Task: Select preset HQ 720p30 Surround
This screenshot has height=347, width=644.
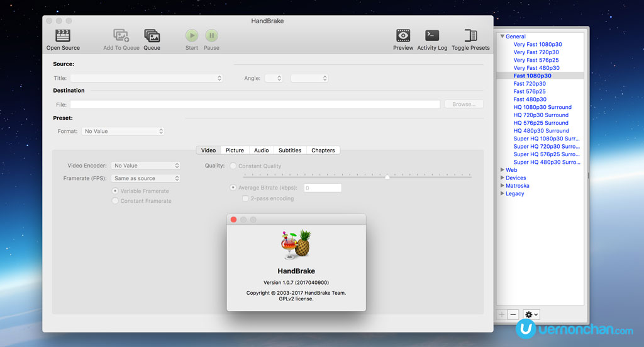Action: click(541, 115)
